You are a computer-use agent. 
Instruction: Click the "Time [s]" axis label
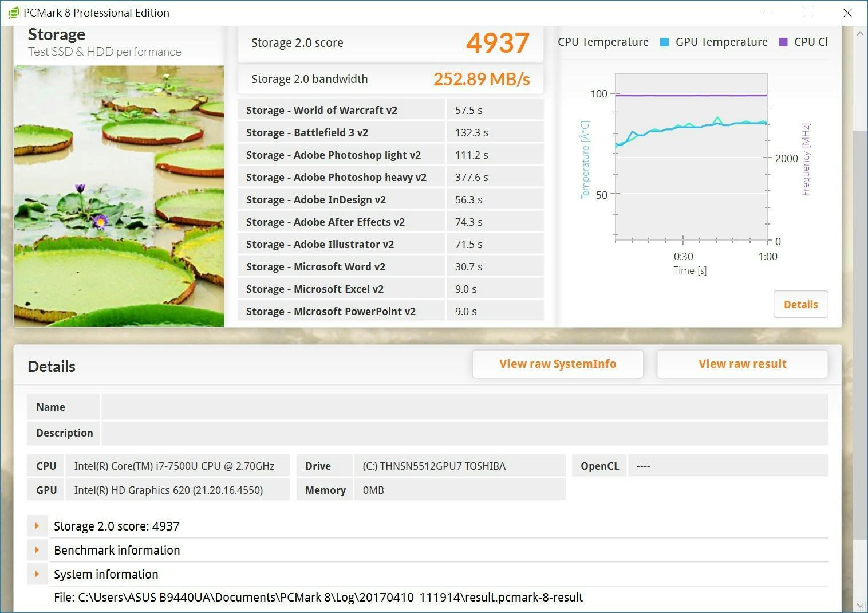690,270
